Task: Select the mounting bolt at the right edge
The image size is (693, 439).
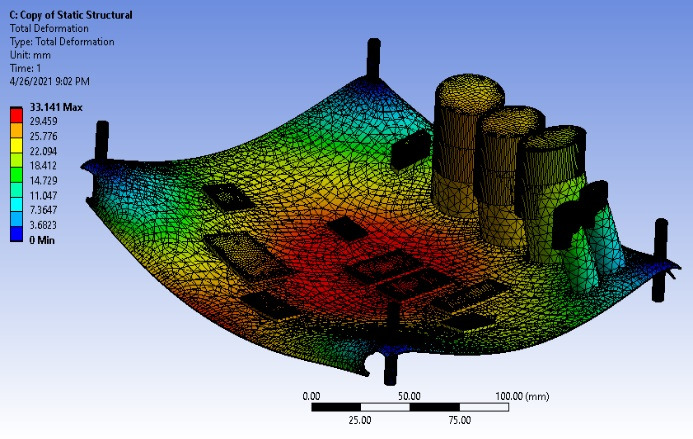Action: click(x=659, y=258)
